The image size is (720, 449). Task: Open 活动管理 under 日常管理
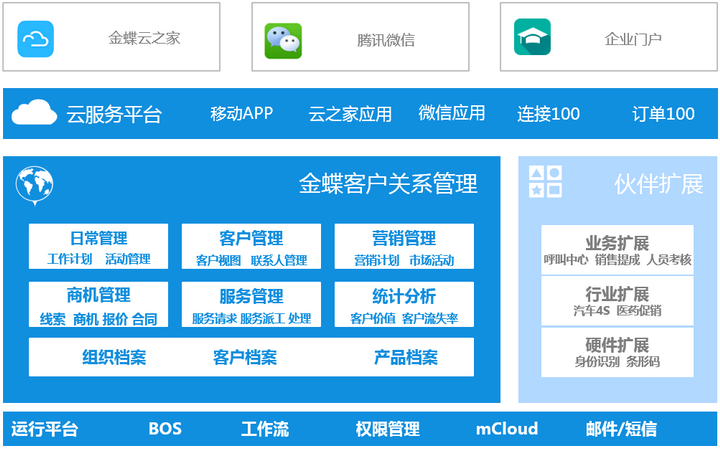tap(128, 259)
